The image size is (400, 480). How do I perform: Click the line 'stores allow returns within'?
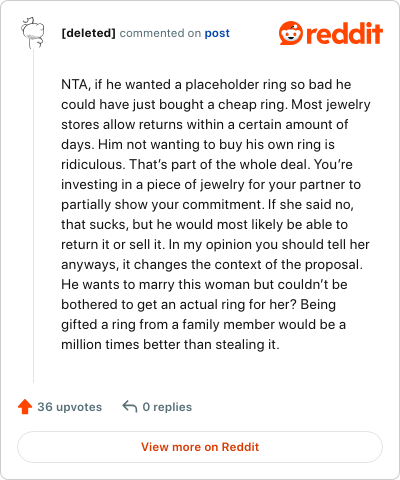tap(204, 124)
